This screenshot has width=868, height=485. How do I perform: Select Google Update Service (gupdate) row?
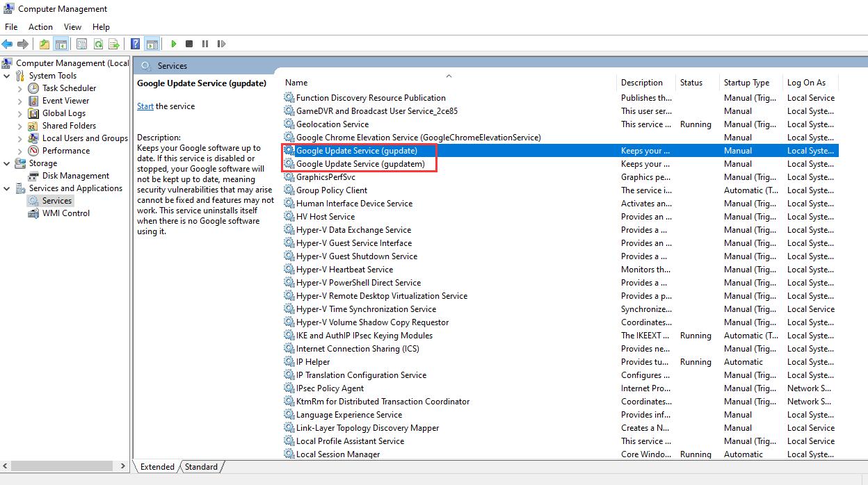pyautogui.click(x=560, y=151)
